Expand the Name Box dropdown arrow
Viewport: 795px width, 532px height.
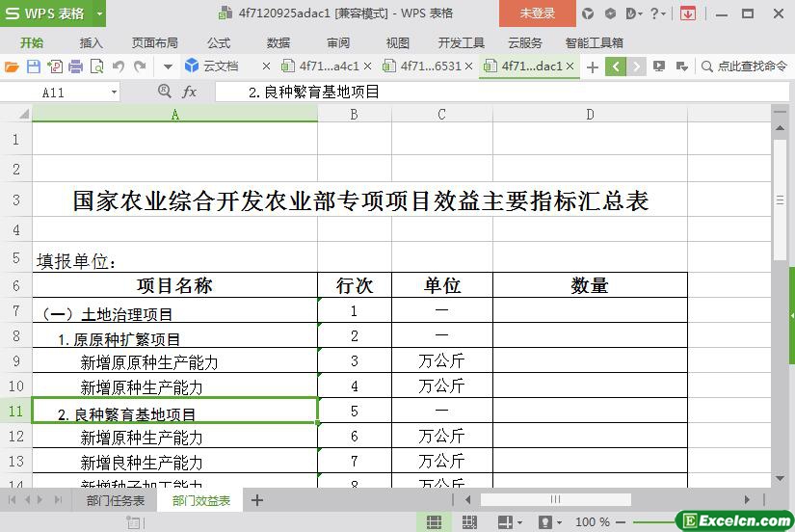(x=114, y=92)
